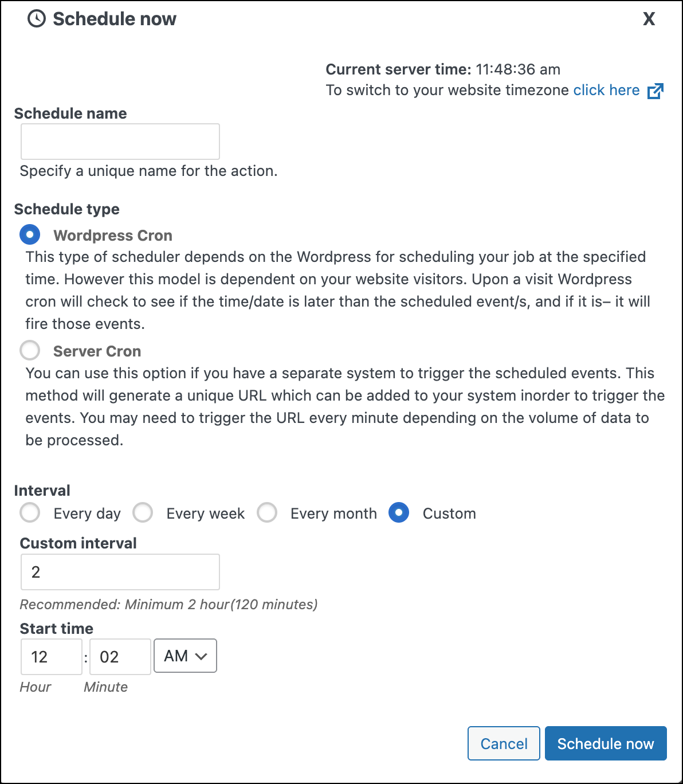Focus the empty name box under Schedule name
This screenshot has width=683, height=784.
[x=120, y=141]
